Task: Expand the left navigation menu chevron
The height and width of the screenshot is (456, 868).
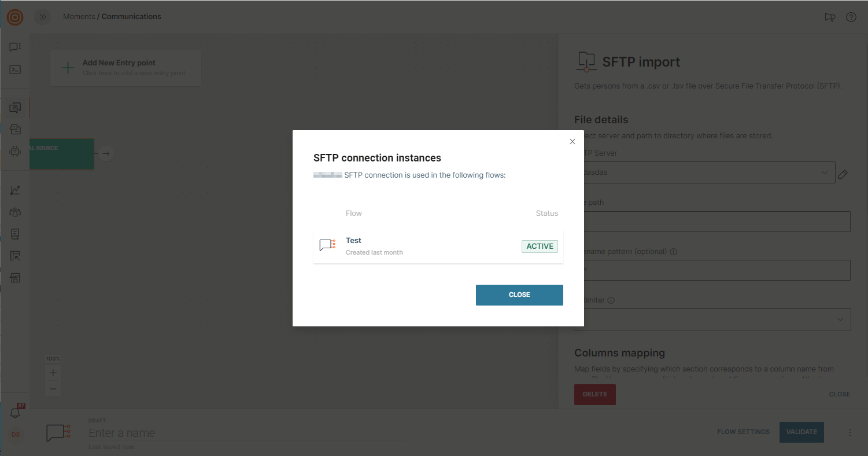Action: pyautogui.click(x=42, y=17)
